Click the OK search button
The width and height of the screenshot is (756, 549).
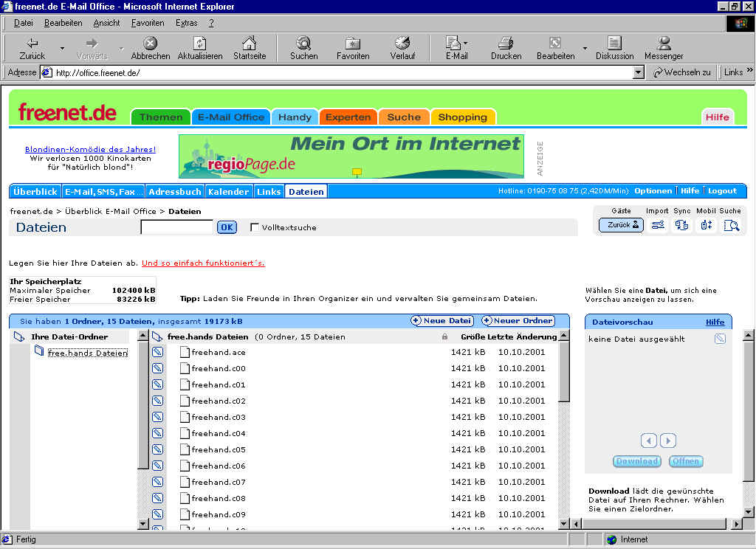[227, 227]
